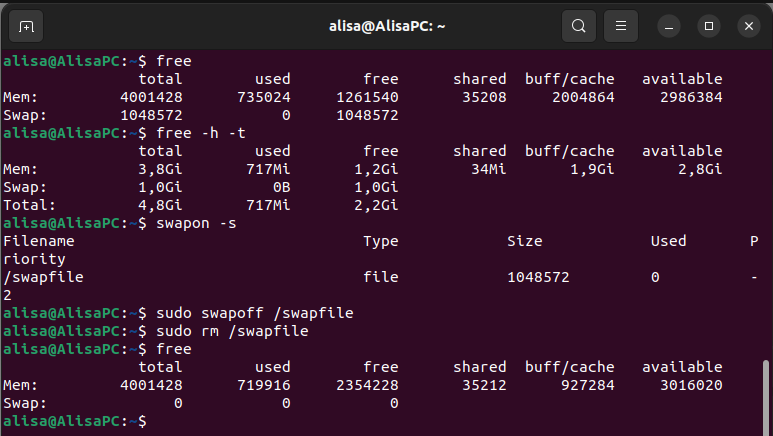Screen dimensions: 773x436
Task: Open the terminal search tool
Action: click(x=579, y=26)
